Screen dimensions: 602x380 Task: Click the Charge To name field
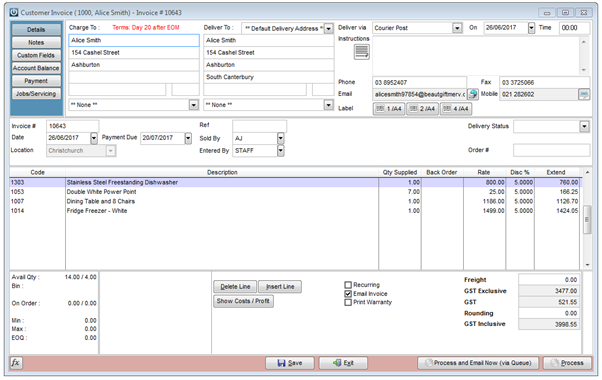tap(134, 40)
